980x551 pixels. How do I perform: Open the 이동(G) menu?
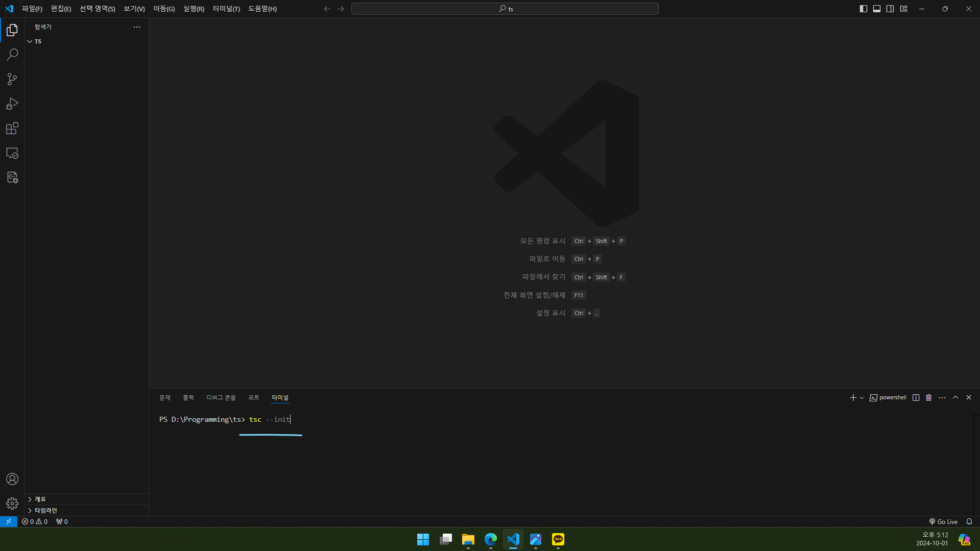click(x=164, y=9)
